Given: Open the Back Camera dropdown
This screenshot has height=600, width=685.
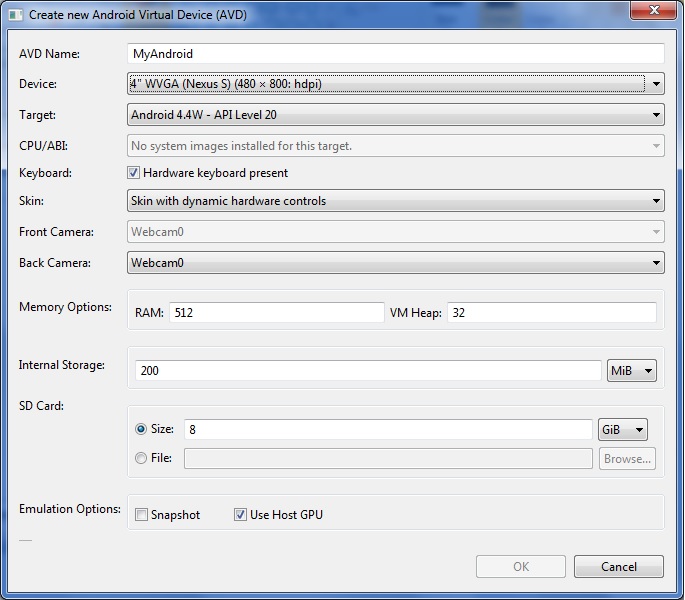Looking at the screenshot, I should (x=396, y=263).
